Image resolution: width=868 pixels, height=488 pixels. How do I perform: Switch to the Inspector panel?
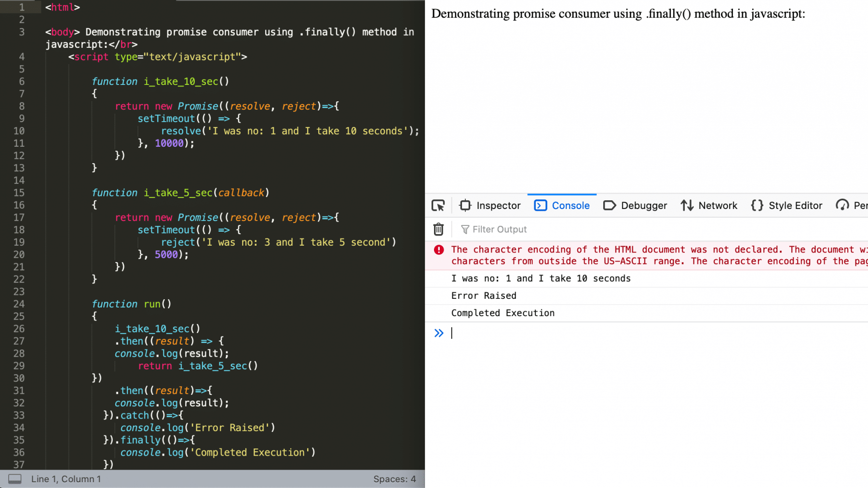pos(498,205)
